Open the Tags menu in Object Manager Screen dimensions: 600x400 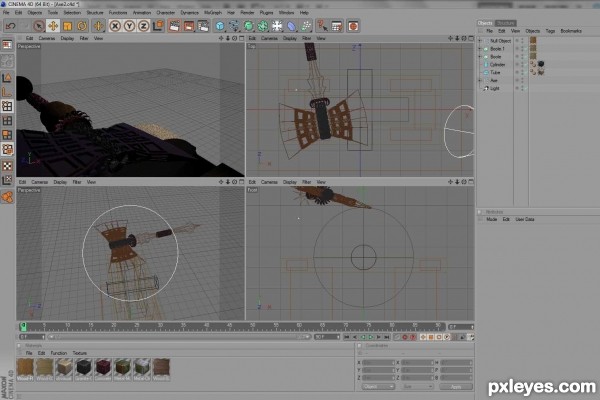point(550,31)
